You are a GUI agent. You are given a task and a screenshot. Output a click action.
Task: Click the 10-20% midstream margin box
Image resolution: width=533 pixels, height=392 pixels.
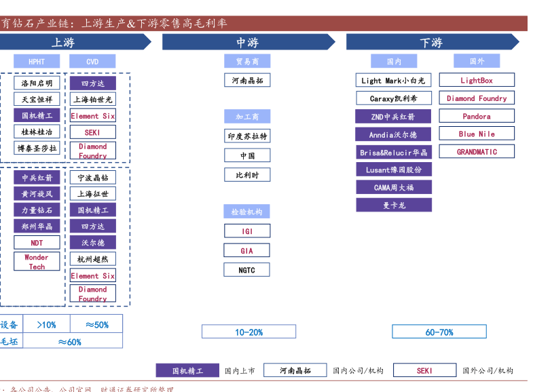[x=249, y=332]
